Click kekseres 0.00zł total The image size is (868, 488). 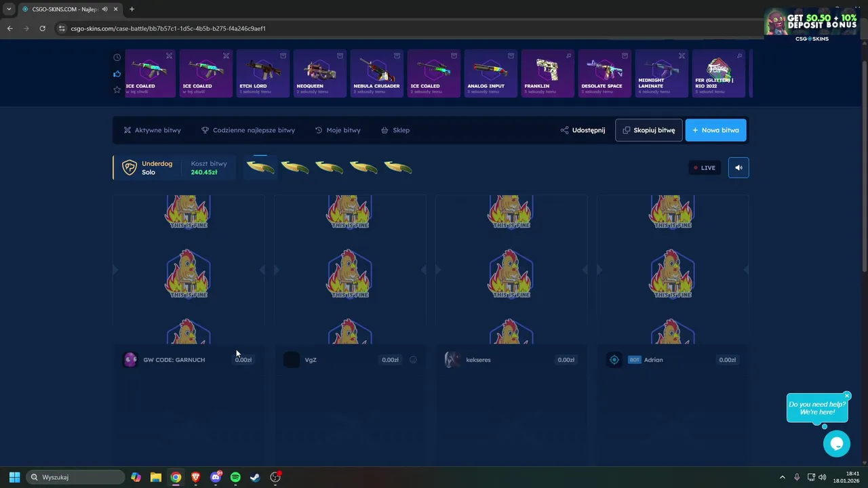566,360
